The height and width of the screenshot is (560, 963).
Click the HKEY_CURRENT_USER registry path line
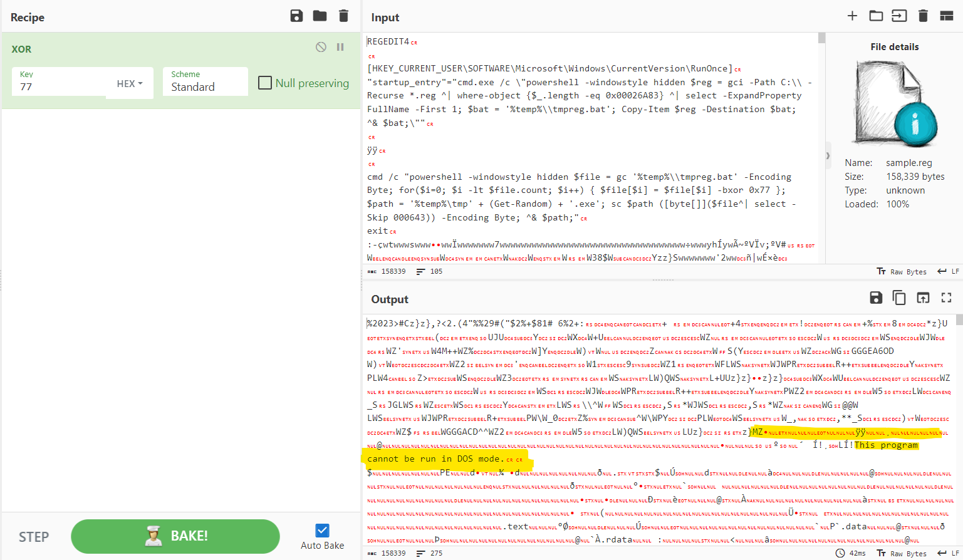click(549, 68)
